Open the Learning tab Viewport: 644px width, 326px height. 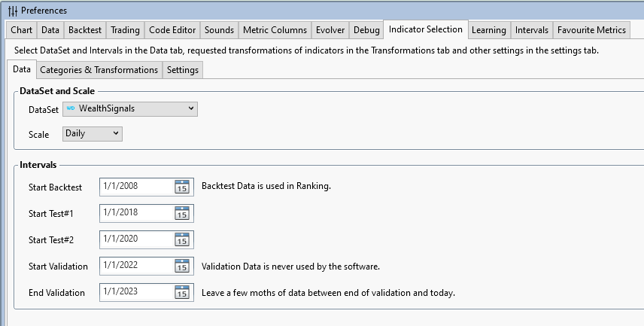coord(488,30)
